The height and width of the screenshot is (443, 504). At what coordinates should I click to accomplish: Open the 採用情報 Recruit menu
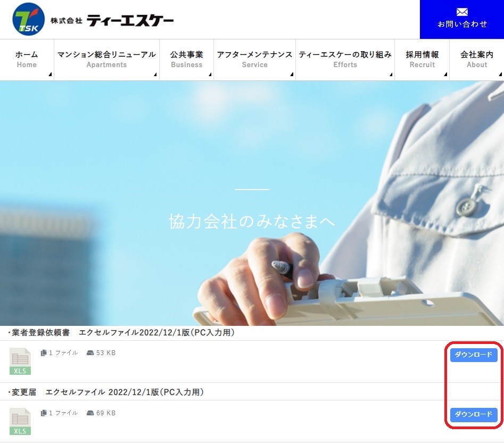(x=422, y=60)
